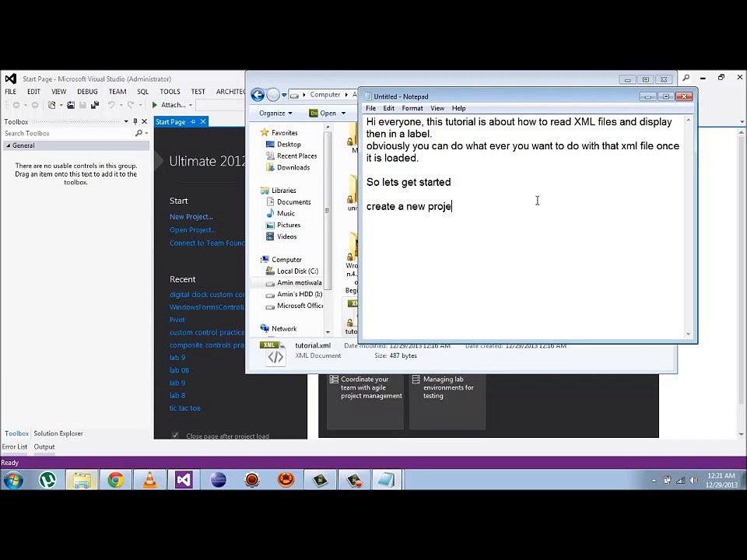Open the Attach button dropdown arrow
This screenshot has height=560, width=747.
[x=191, y=105]
